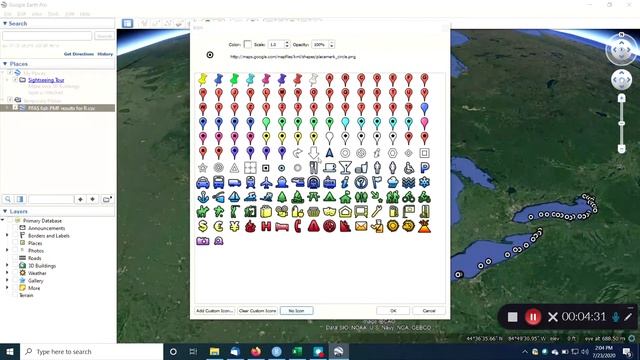The width and height of the screenshot is (640, 360).
Task: Expand the 3D Buildings layer
Action: click(7, 266)
